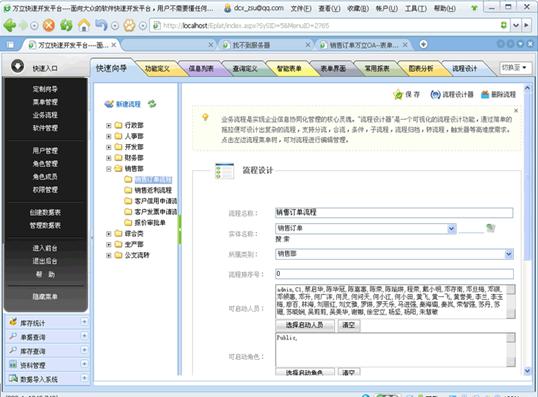This screenshot has height=397, width=538.
Task: Click the 流程名称 input field
Action: point(394,212)
